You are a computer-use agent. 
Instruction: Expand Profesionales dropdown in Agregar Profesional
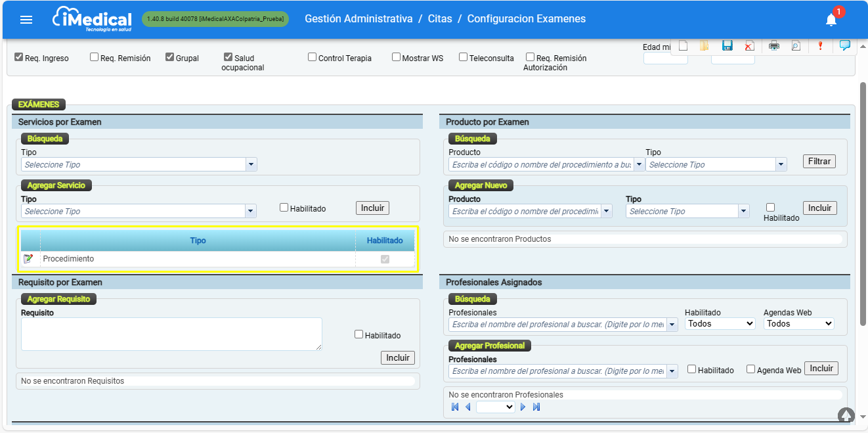pos(672,371)
